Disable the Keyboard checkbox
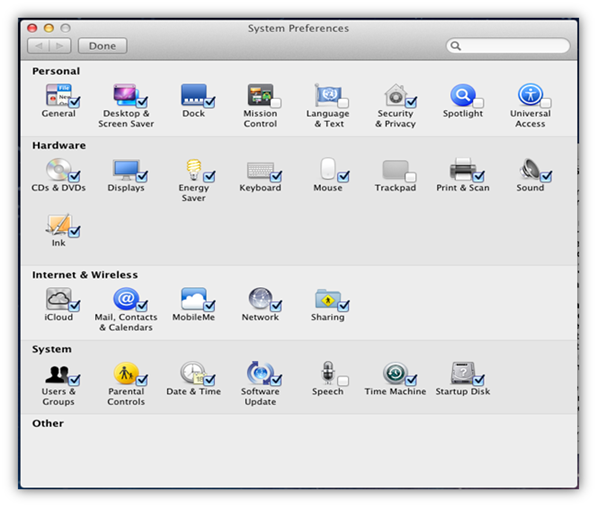This screenshot has height=507, width=597. tap(276, 176)
